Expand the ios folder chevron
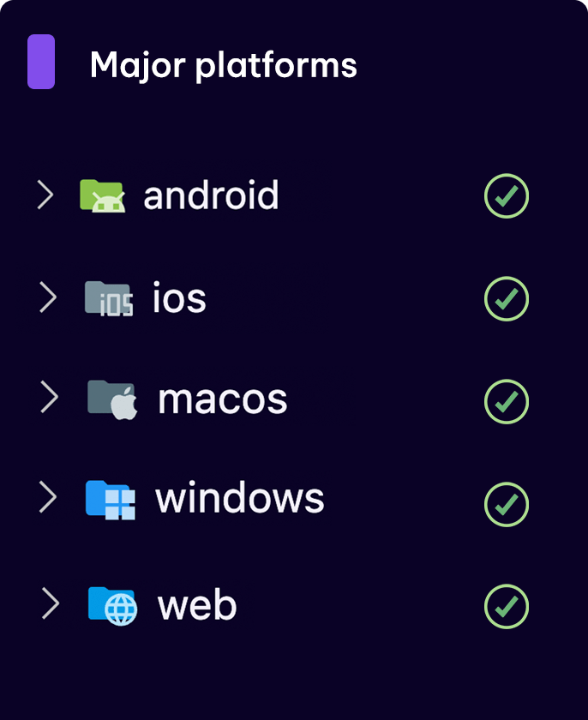The height and width of the screenshot is (720, 588). coord(48,297)
